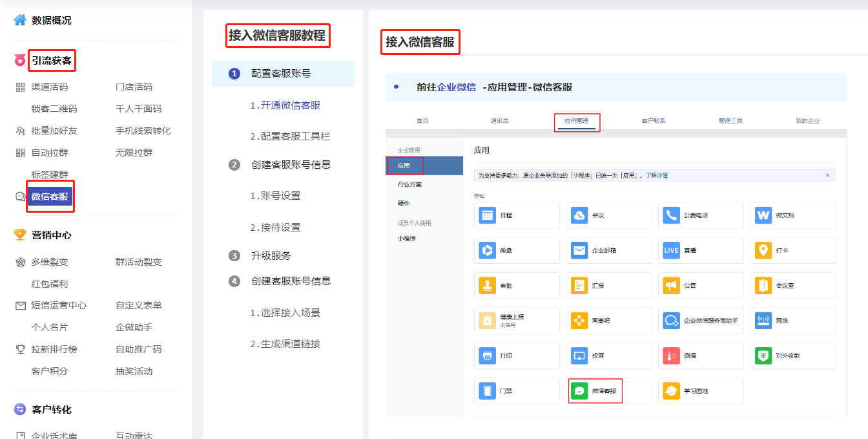Image resolution: width=868 pixels, height=439 pixels.
Task: Jump to 1.选择接入场景 section
Action: pos(285,313)
